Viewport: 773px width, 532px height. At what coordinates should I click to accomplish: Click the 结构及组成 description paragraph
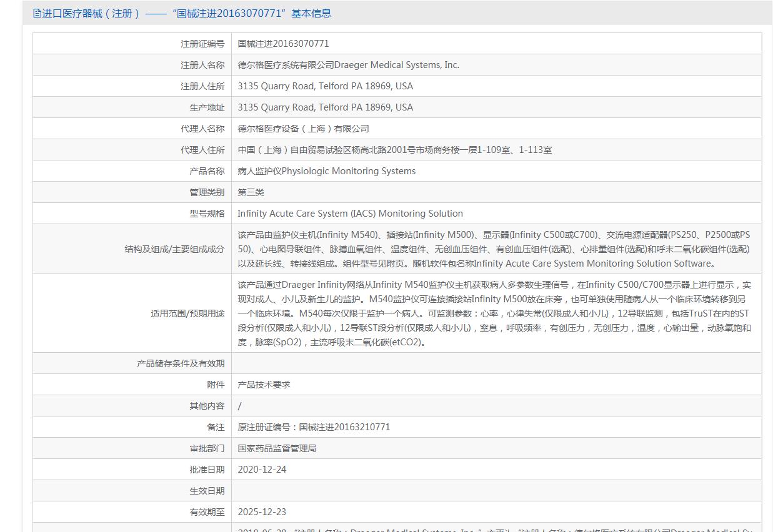pyautogui.click(x=494, y=249)
